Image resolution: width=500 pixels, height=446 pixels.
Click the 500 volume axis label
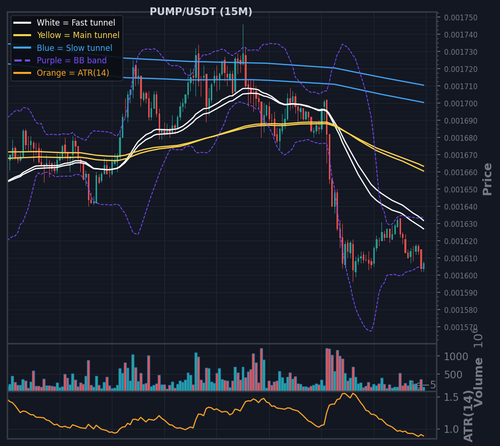[x=453, y=375]
